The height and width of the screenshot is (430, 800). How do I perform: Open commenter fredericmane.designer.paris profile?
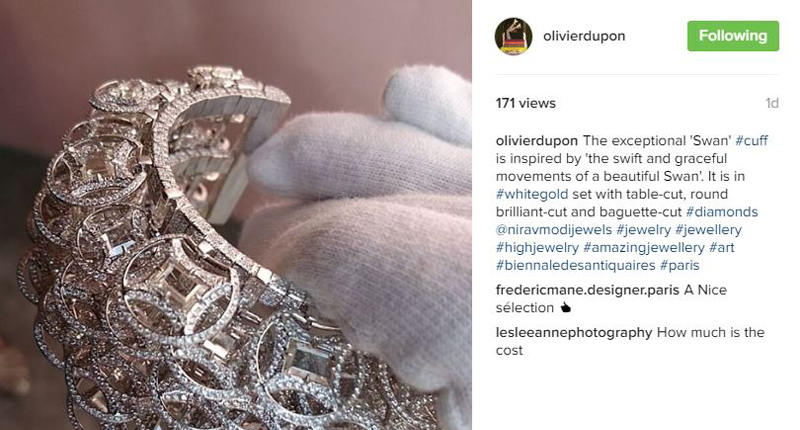click(x=587, y=290)
